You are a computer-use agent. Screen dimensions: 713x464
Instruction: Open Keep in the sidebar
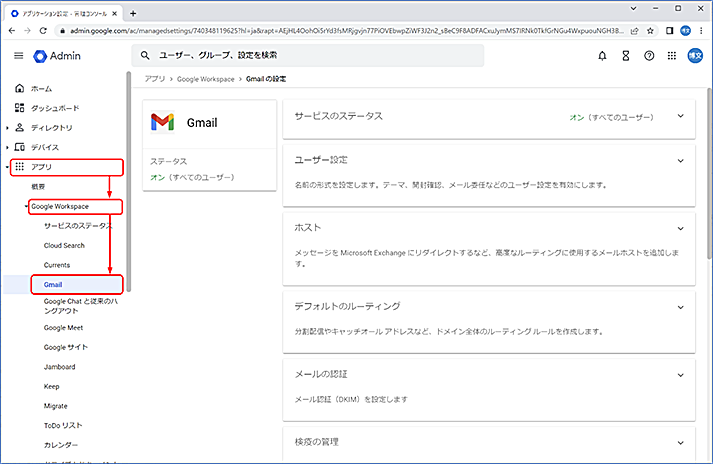click(x=51, y=386)
